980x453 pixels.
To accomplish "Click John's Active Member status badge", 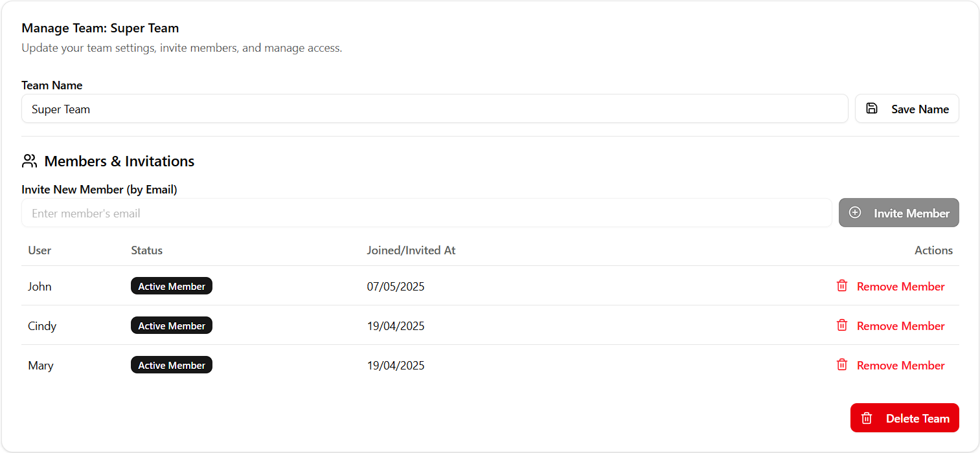I will [x=172, y=286].
